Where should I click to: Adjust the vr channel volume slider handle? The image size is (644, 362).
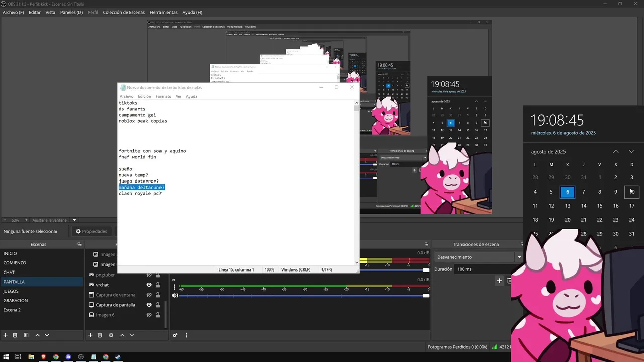(x=426, y=296)
